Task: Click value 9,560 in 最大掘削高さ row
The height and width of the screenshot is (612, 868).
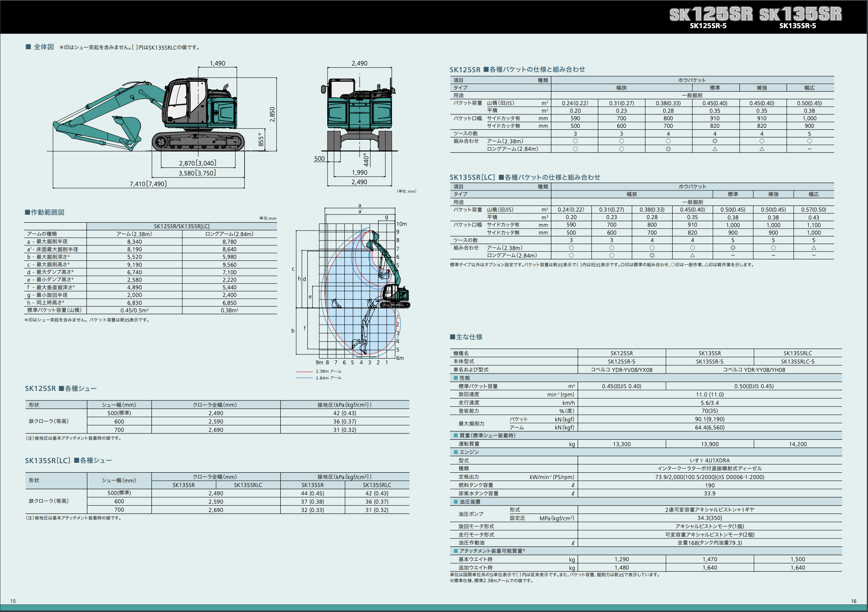Action: pyautogui.click(x=229, y=265)
